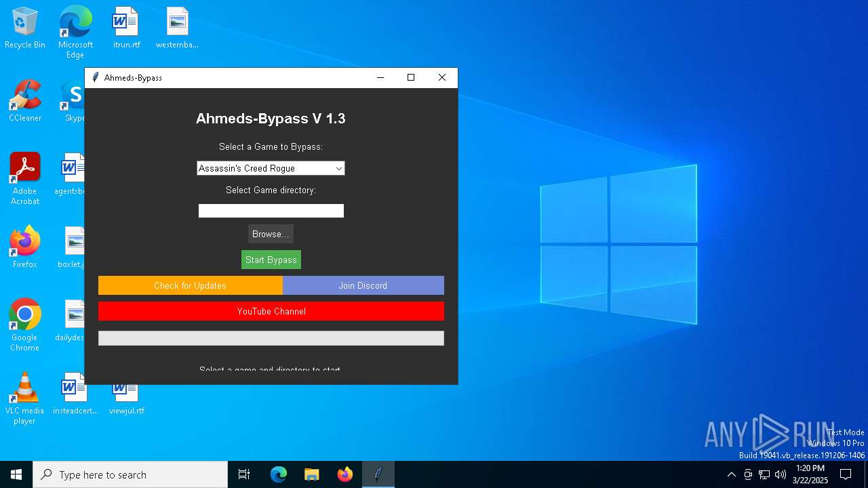The width and height of the screenshot is (868, 488).
Task: Open VLC media player shortcut
Action: click(25, 398)
